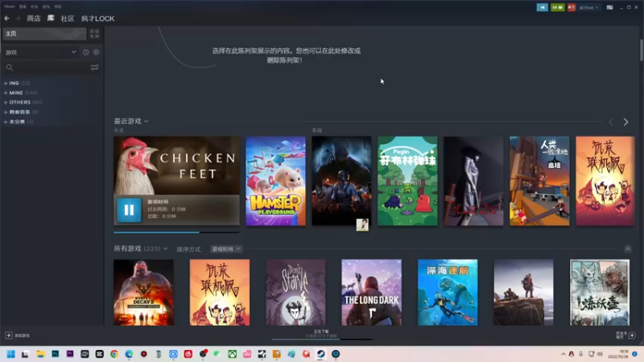Open the green notifications inbox button
The height and width of the screenshot is (362, 644).
pyautogui.click(x=557, y=7)
